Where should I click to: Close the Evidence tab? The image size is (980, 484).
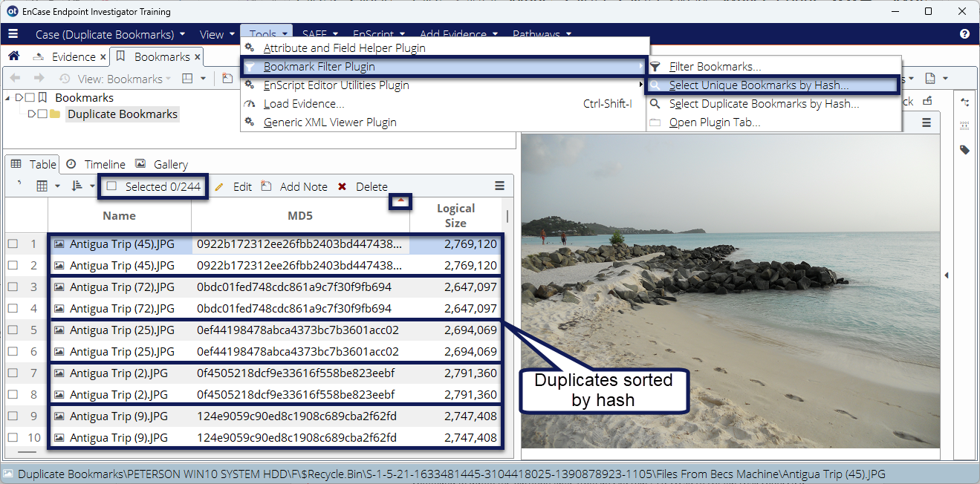pos(102,57)
